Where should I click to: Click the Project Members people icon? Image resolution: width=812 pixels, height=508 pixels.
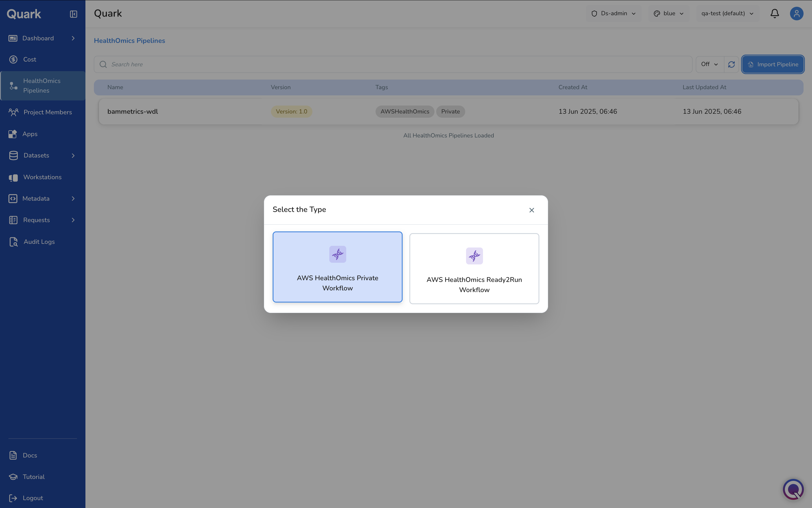coord(14,112)
